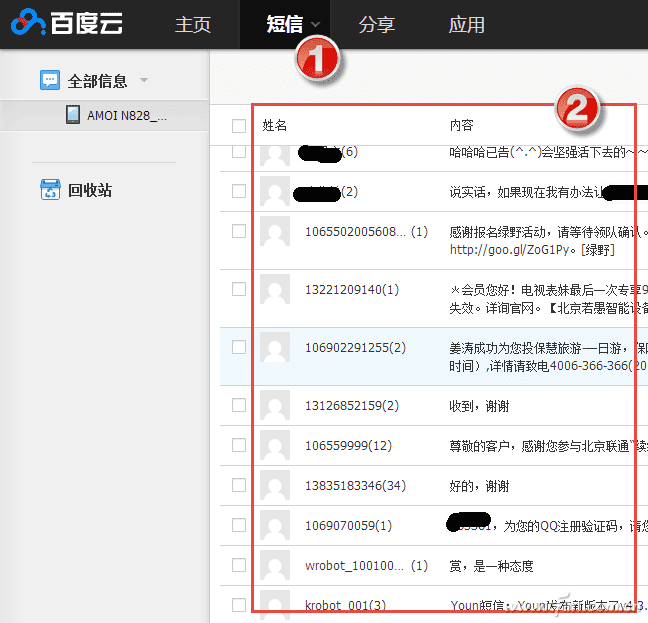
Task: Expand the 短信 dropdown arrow
Action: [315, 24]
